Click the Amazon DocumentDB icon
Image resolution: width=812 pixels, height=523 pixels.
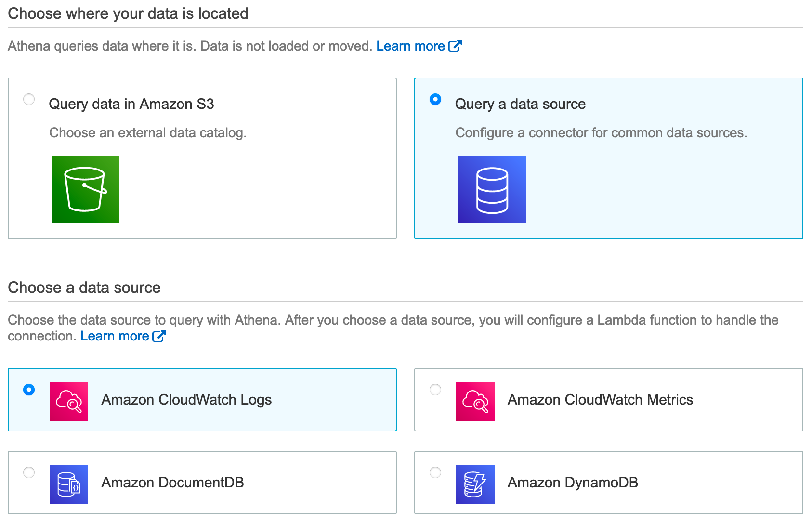[x=69, y=484]
